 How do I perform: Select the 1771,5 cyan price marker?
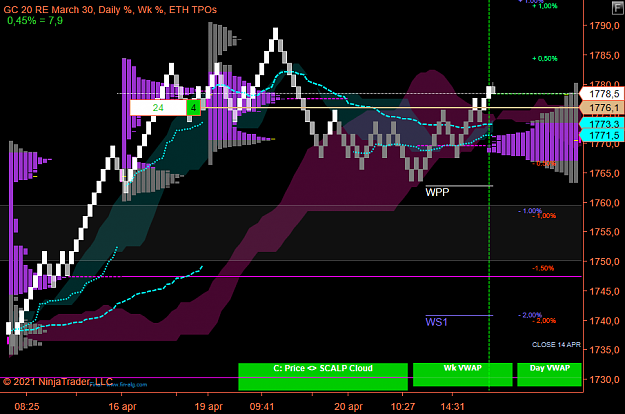pyautogui.click(x=601, y=135)
